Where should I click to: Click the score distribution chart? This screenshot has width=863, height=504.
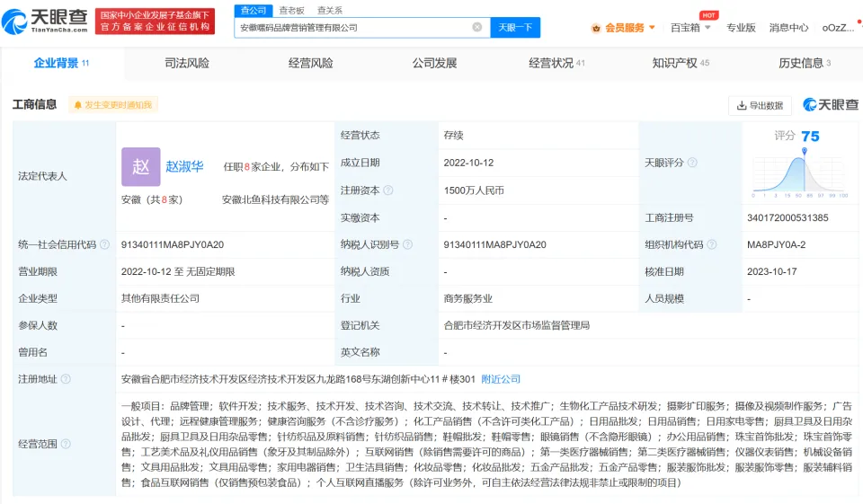point(800,175)
